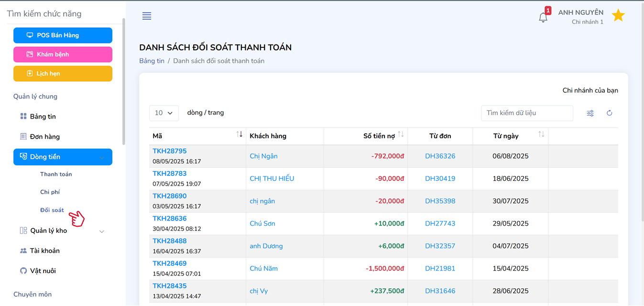Sort the table by Mã column
The height and width of the screenshot is (306, 644).
pos(240,135)
